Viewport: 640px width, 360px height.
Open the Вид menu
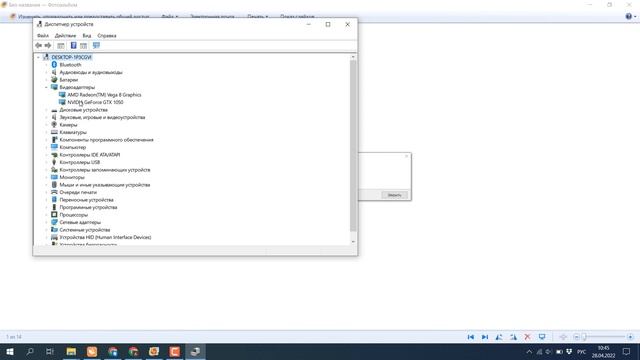click(x=87, y=36)
